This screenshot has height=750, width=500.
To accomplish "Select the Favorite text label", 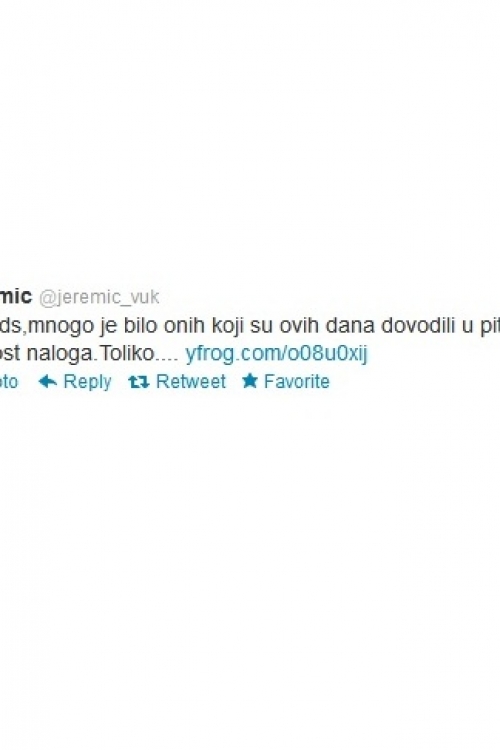I will (297, 381).
